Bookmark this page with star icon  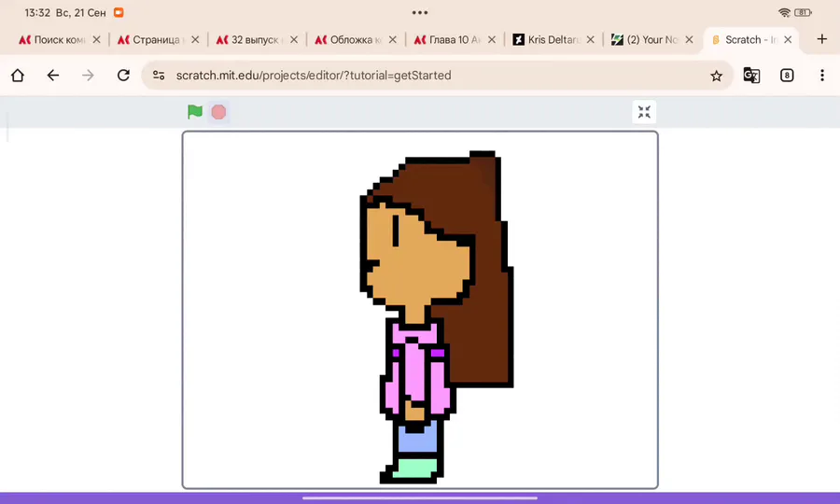tap(716, 76)
